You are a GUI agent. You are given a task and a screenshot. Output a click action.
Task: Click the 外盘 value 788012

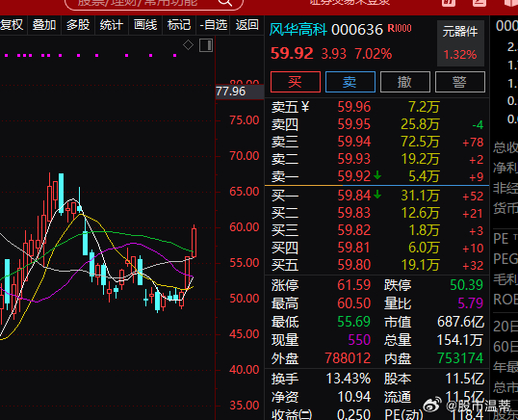click(348, 358)
